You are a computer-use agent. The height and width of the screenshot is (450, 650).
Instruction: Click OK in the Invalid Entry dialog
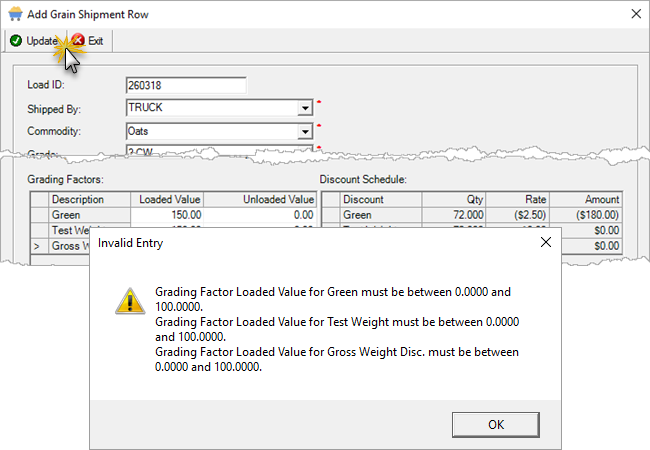click(496, 425)
